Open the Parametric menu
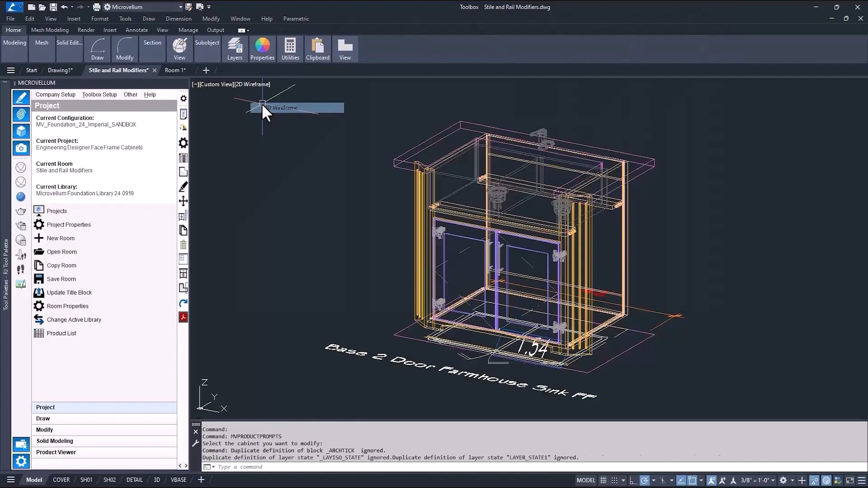The width and height of the screenshot is (868, 488). pos(296,19)
